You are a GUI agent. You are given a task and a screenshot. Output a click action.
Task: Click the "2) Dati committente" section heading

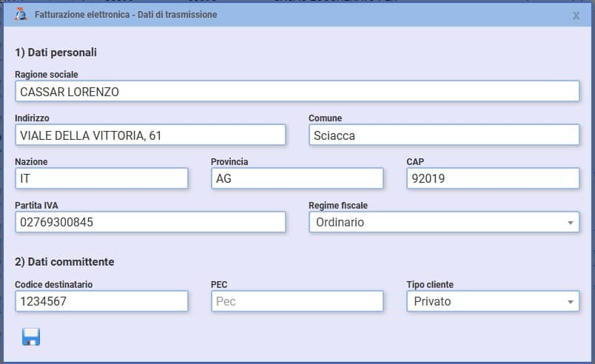coord(64,262)
